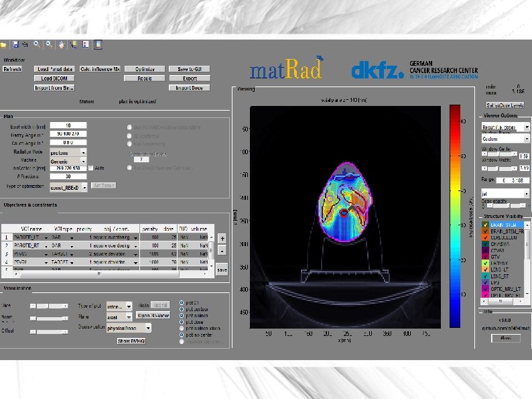This screenshot has height=399, width=532.
Task: Select the zoom in magnifier tool
Action: [37, 44]
